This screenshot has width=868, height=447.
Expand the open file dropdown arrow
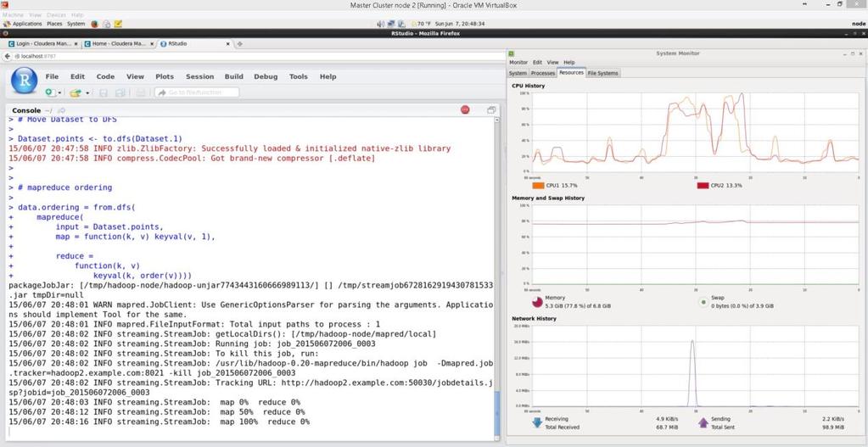point(87,93)
